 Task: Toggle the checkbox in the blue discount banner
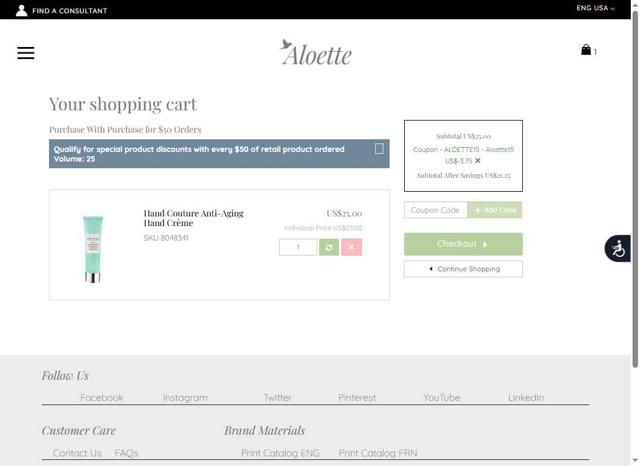[379, 149]
